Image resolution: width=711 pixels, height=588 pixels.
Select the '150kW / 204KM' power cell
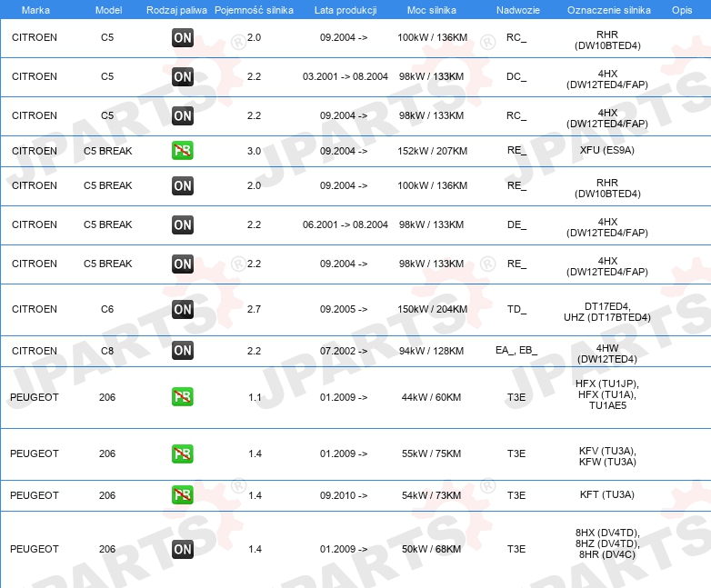click(432, 309)
